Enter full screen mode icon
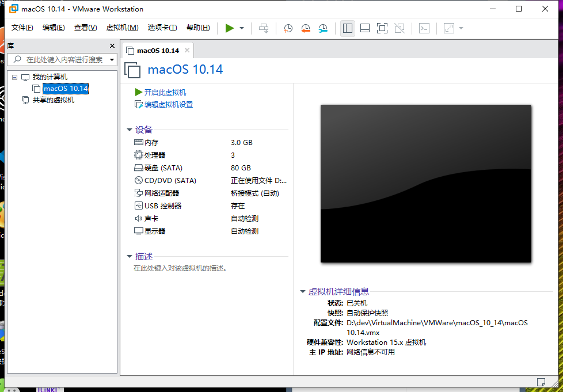 [x=382, y=28]
